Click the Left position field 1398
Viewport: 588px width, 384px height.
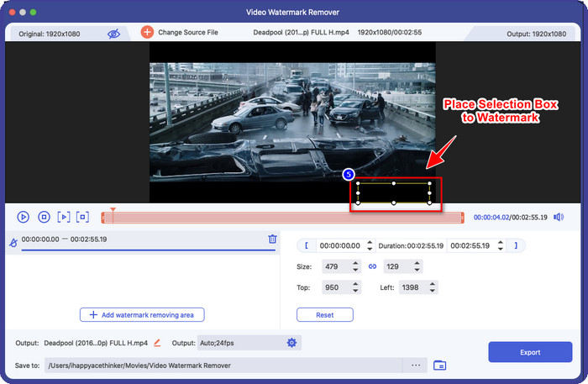click(413, 287)
